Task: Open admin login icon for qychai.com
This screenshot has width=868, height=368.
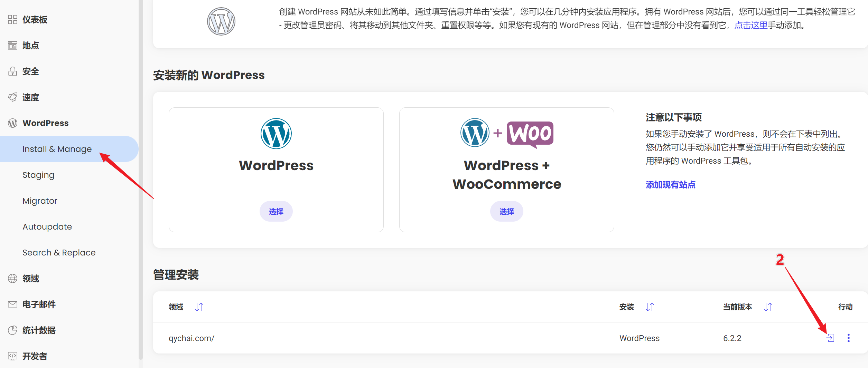Action: click(830, 338)
